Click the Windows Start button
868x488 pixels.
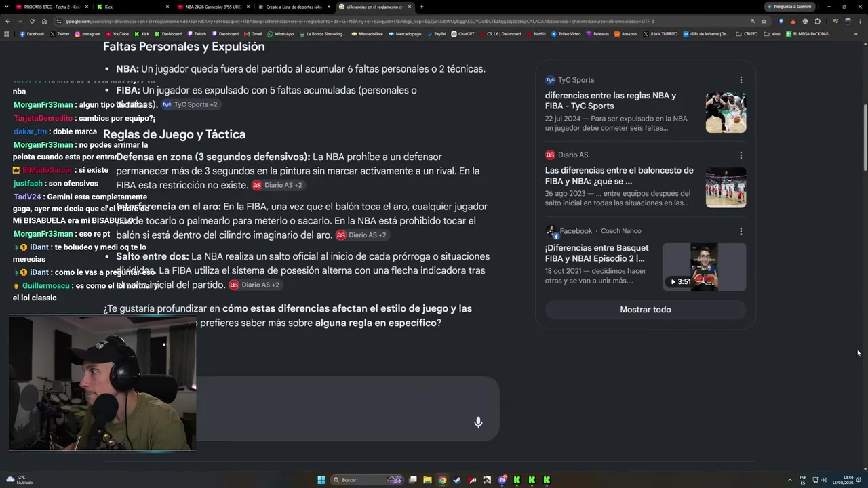pyautogui.click(x=321, y=480)
